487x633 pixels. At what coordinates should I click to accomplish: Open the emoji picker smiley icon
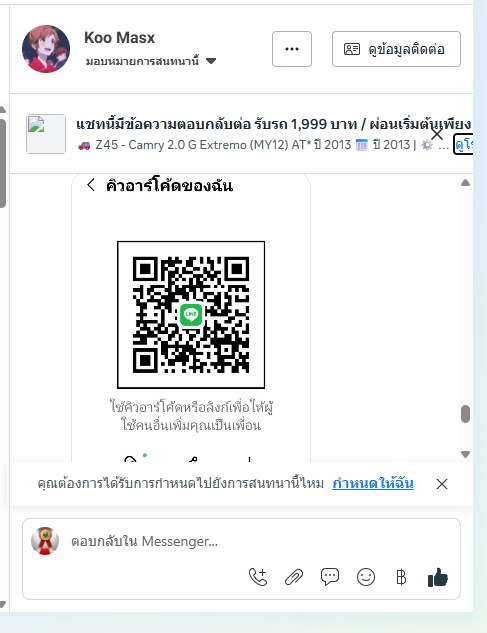[x=366, y=577]
